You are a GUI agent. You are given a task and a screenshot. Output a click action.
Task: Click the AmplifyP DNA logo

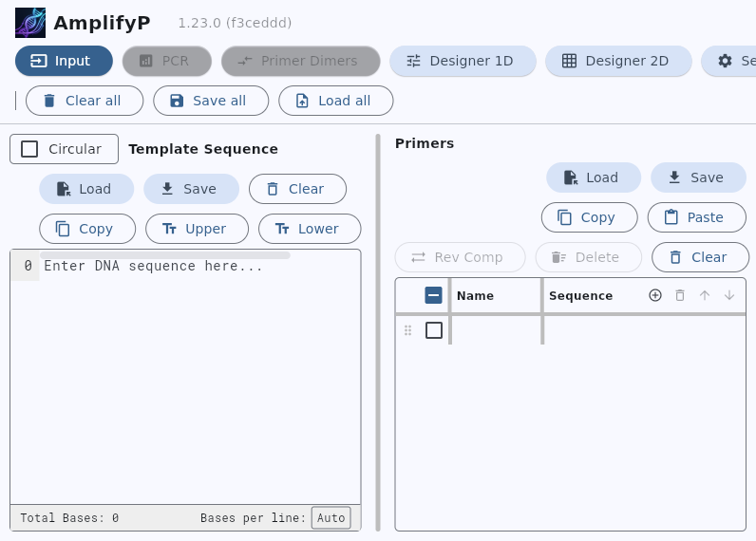(x=30, y=23)
